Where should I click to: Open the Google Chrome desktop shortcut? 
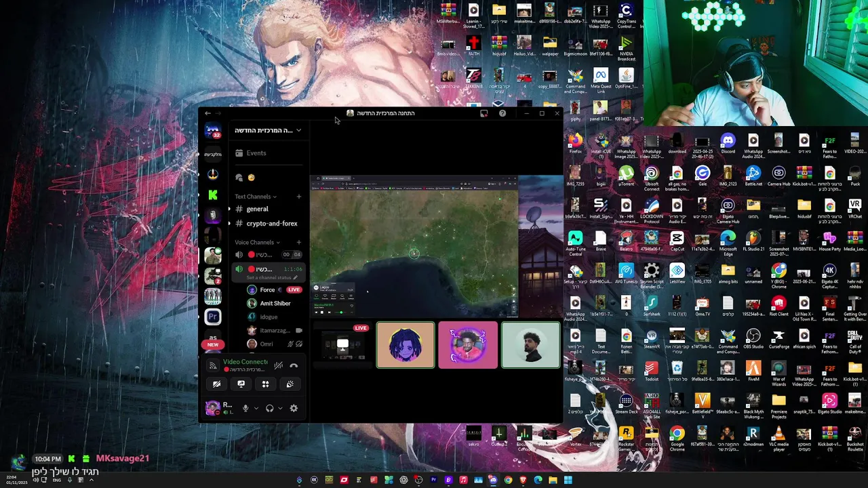[677, 438]
